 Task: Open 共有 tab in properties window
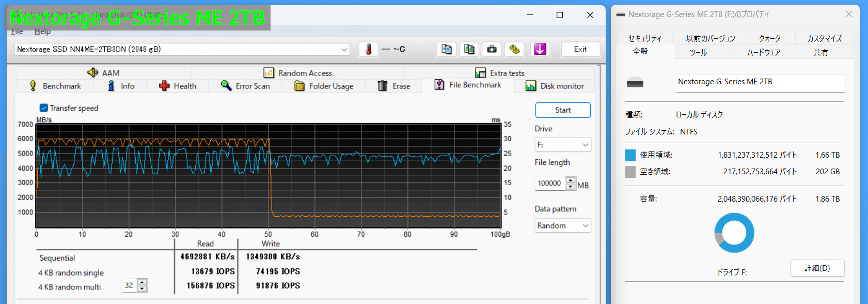click(x=820, y=52)
